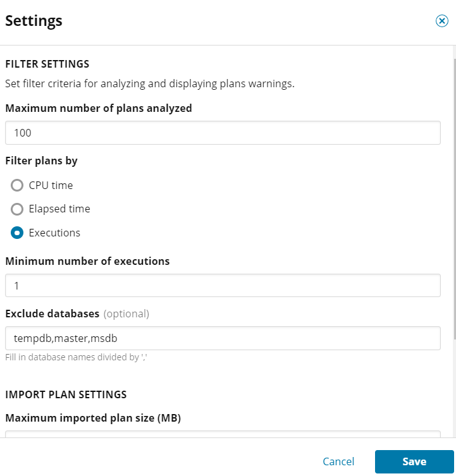Click the FILTER SETTINGS section heading
The image size is (456, 476).
pos(47,64)
